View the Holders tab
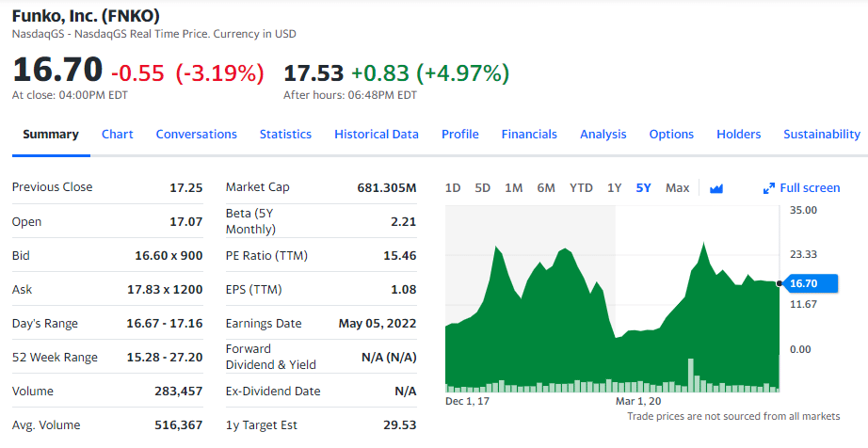This screenshot has height=448, width=868. [x=739, y=135]
